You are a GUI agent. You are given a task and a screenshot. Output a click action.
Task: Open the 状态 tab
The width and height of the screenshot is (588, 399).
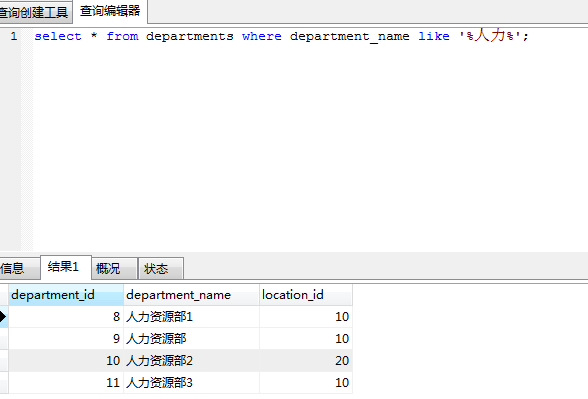click(161, 268)
